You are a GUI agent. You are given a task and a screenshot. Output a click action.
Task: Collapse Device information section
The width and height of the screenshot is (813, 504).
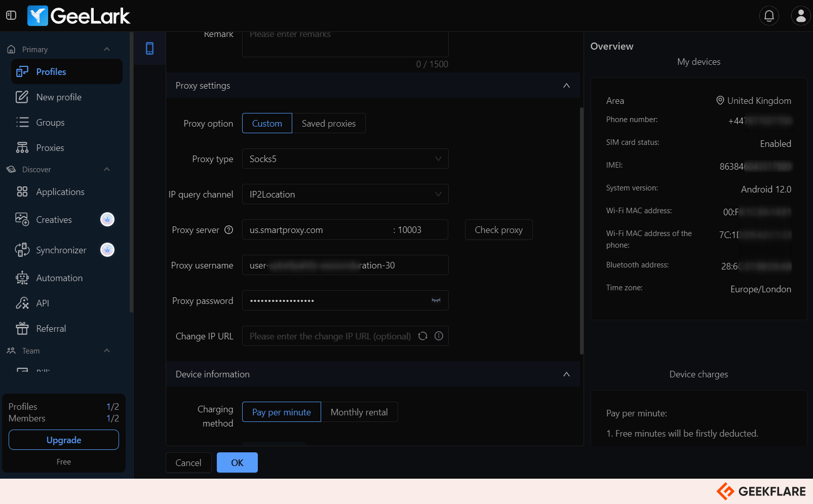[x=566, y=374]
